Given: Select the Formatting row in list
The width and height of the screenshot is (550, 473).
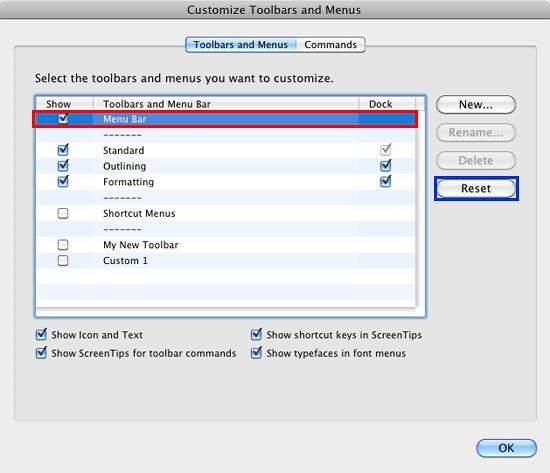Looking at the screenshot, I should coord(226,182).
